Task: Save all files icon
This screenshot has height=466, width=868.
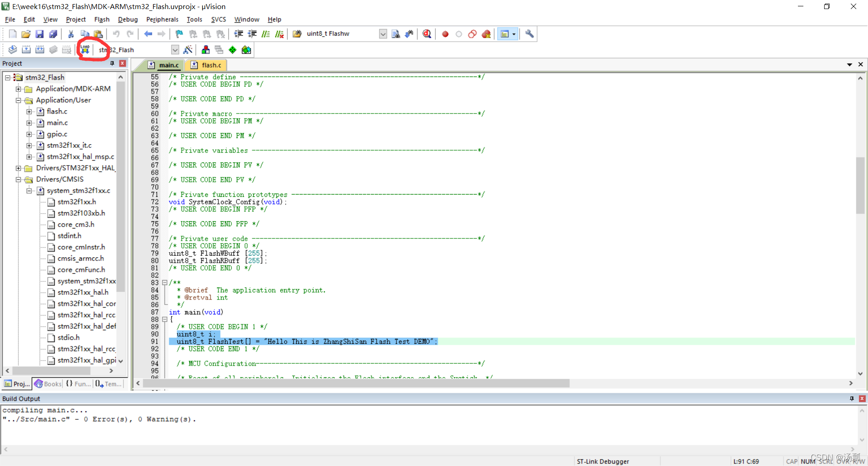Action: pos(53,34)
